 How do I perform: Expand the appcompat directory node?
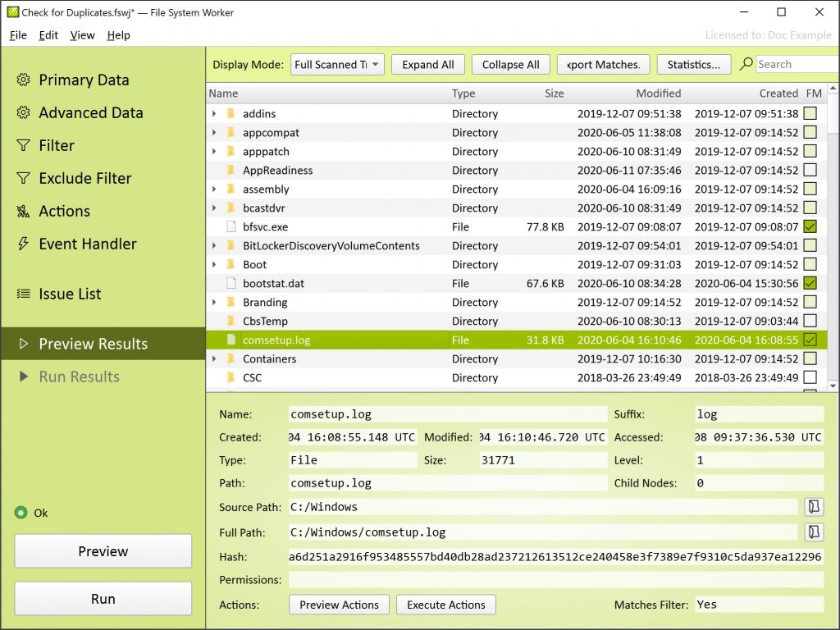[x=214, y=133]
